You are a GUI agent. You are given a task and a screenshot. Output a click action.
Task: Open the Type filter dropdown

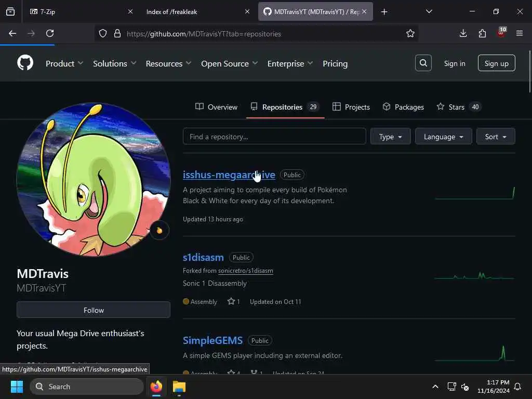click(391, 137)
